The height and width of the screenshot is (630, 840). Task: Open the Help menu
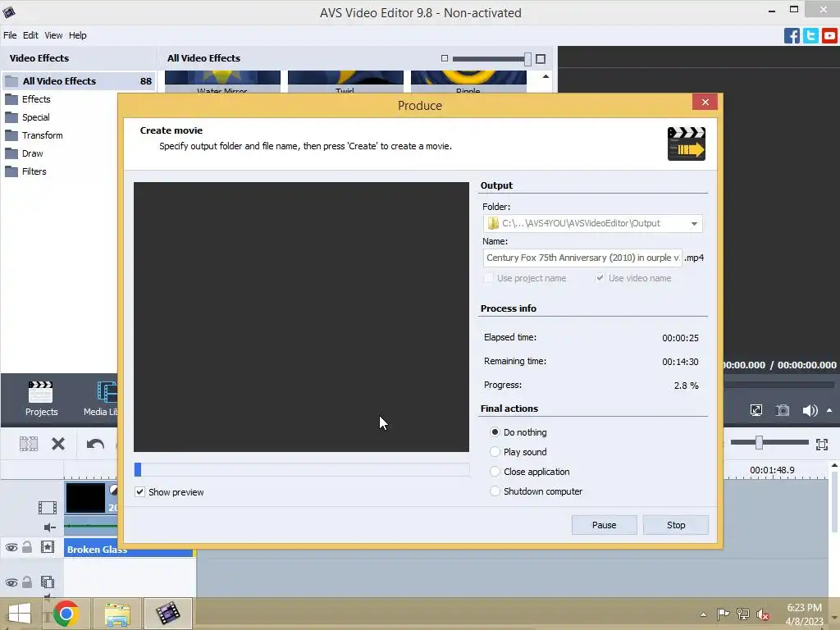click(x=78, y=35)
